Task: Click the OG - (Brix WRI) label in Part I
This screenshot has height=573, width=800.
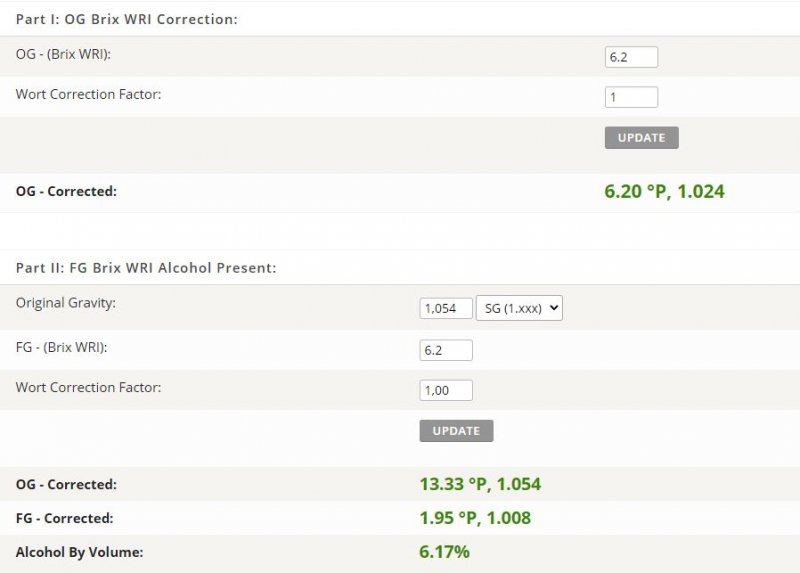Action: (x=63, y=54)
